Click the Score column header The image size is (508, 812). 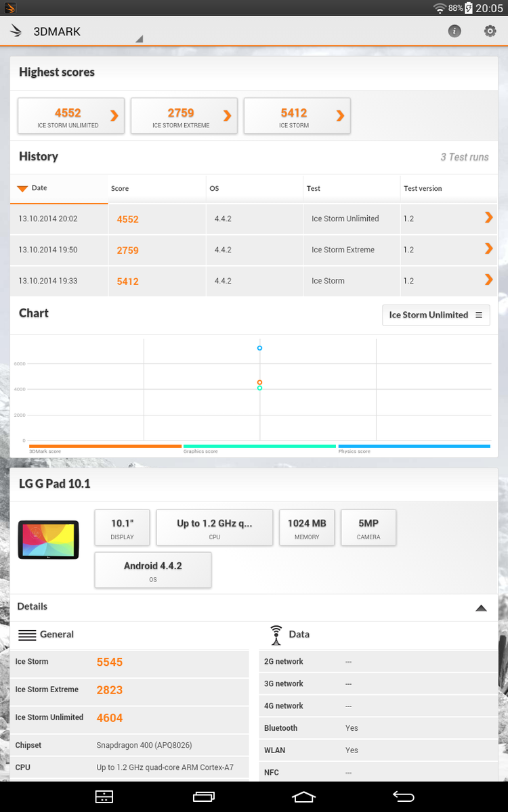coord(157,188)
